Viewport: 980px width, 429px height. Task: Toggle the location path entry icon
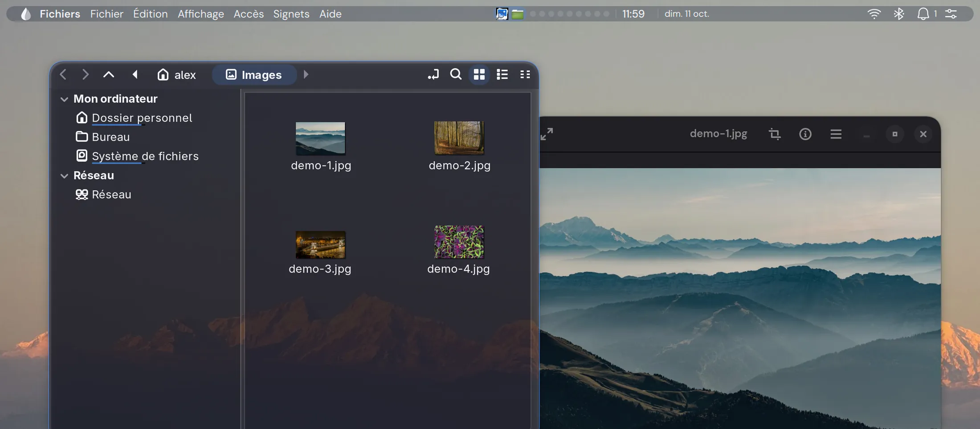(x=433, y=74)
